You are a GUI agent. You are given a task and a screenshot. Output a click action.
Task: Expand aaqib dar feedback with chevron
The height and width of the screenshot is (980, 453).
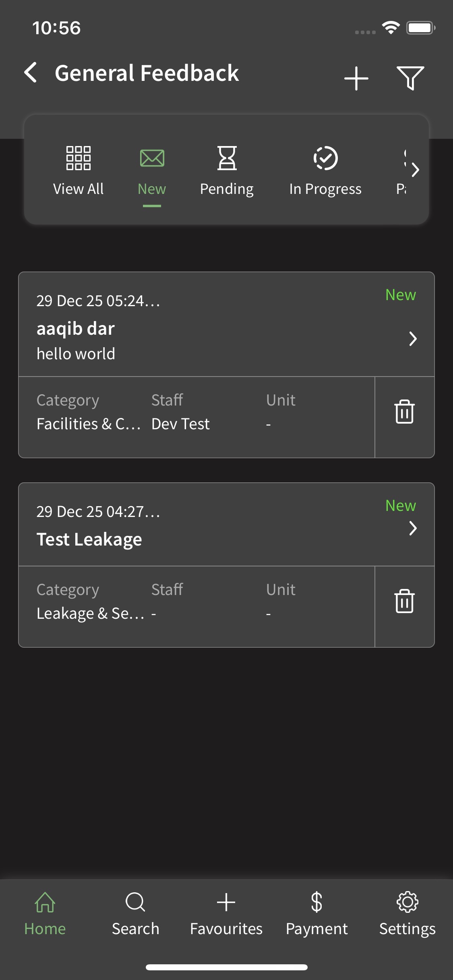click(413, 339)
